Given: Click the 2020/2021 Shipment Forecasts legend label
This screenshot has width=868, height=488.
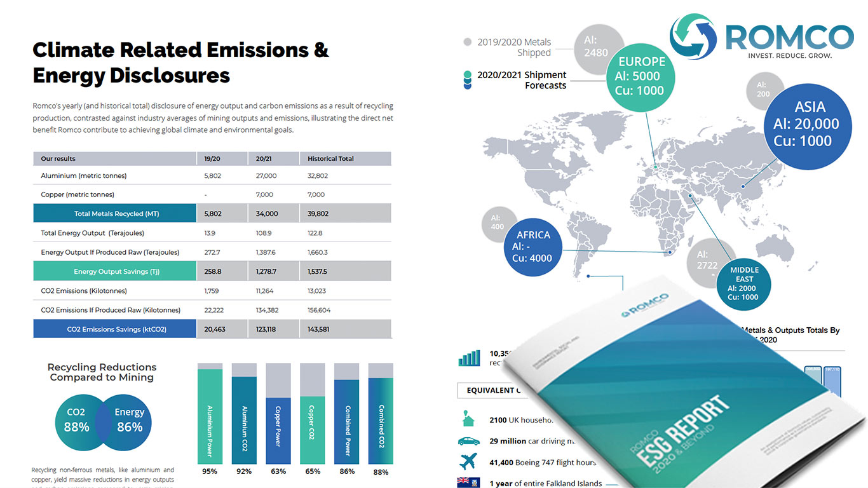Looking at the screenshot, I should 522,80.
